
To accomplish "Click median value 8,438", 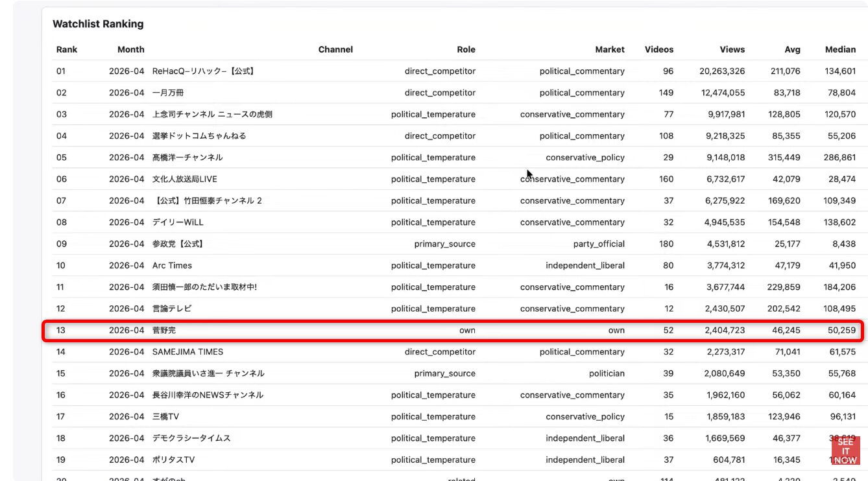I will pyautogui.click(x=844, y=244).
